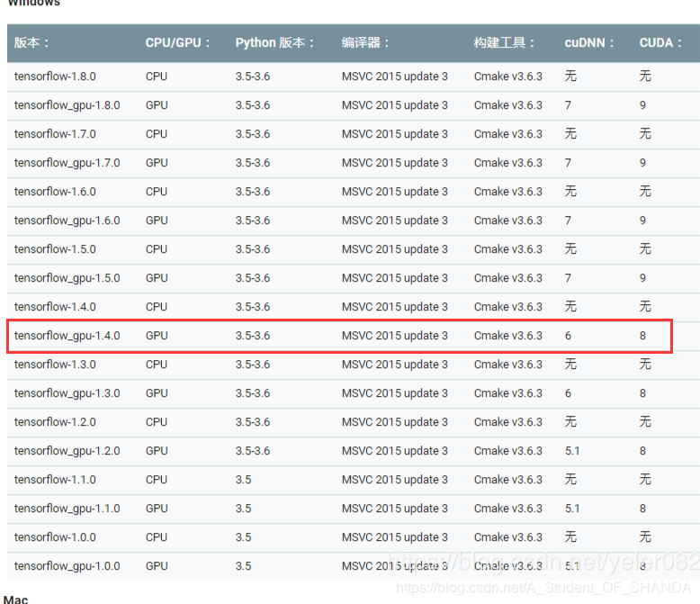Click Python version 3.5 in tensorflow-1.1.0 row
This screenshot has height=604, width=700.
(x=243, y=480)
